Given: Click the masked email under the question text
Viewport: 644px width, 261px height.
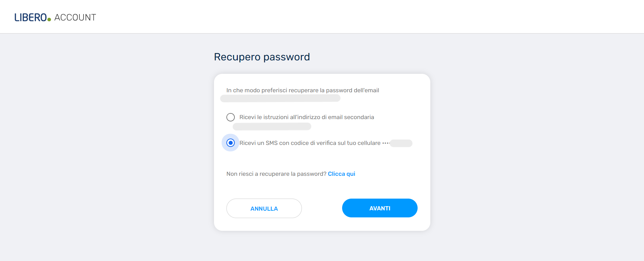Looking at the screenshot, I should click(280, 98).
